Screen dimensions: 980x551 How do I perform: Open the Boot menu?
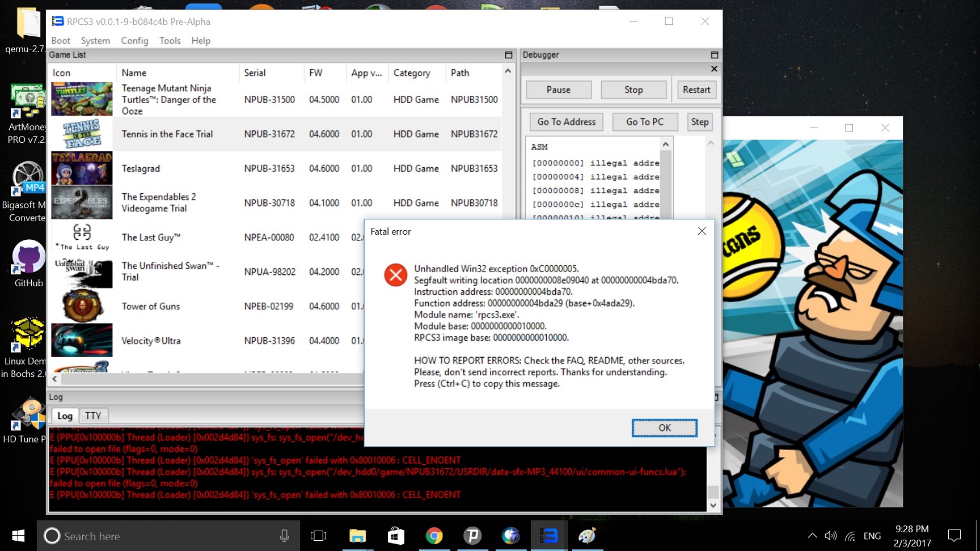click(61, 41)
